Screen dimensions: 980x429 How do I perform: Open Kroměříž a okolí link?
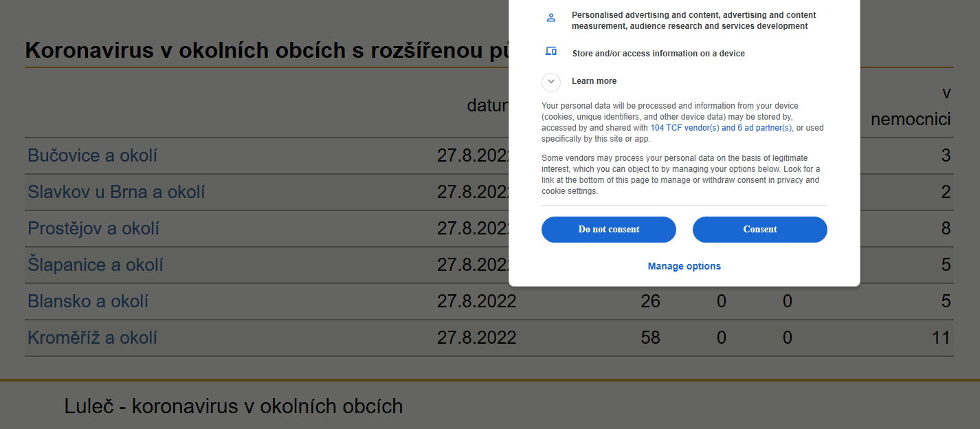pyautogui.click(x=93, y=338)
